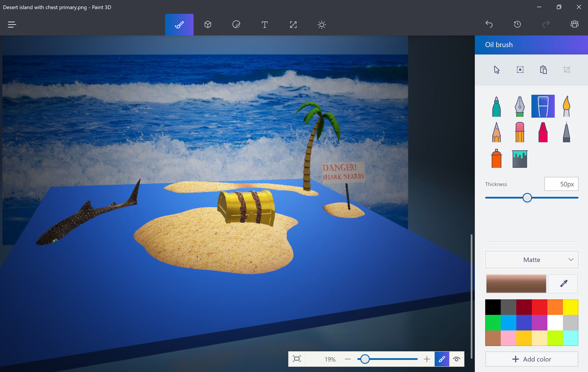Open the Stickers panel
Image resolution: width=588 pixels, height=372 pixels.
(236, 24)
